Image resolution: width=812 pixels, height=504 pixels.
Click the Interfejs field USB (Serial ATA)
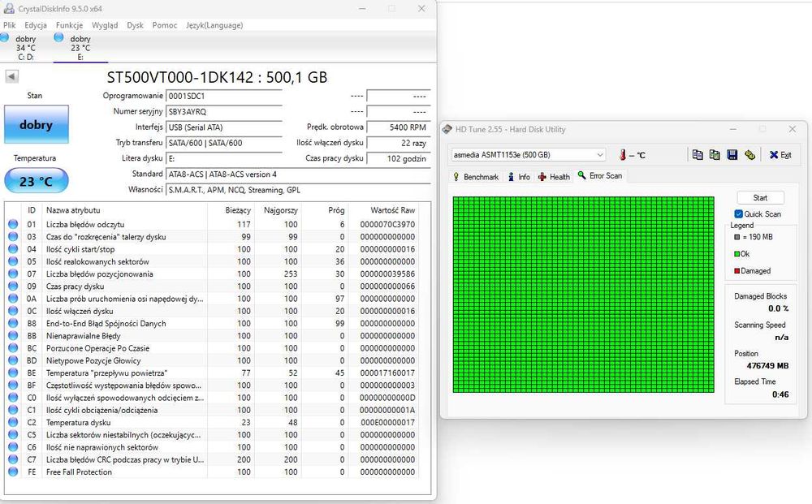coord(224,127)
